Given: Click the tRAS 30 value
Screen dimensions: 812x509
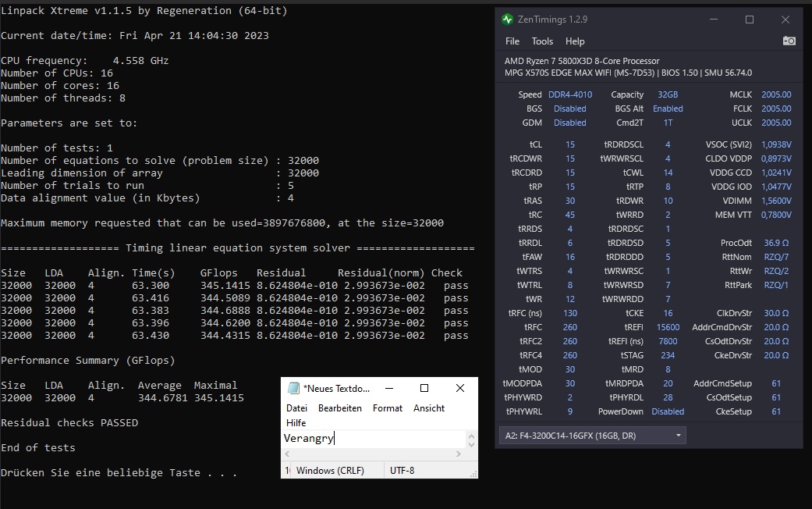Looking at the screenshot, I should [x=570, y=201].
